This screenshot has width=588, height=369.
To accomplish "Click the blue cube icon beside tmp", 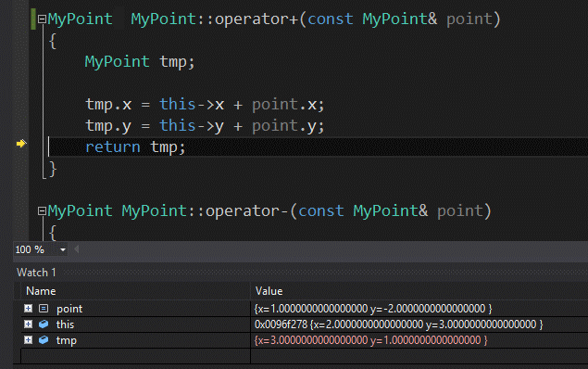I will (44, 339).
